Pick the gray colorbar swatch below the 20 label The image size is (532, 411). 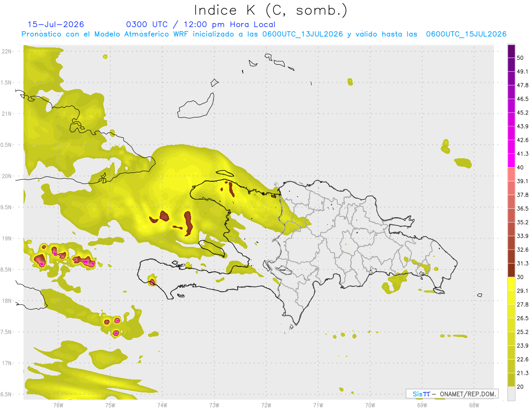point(511,394)
